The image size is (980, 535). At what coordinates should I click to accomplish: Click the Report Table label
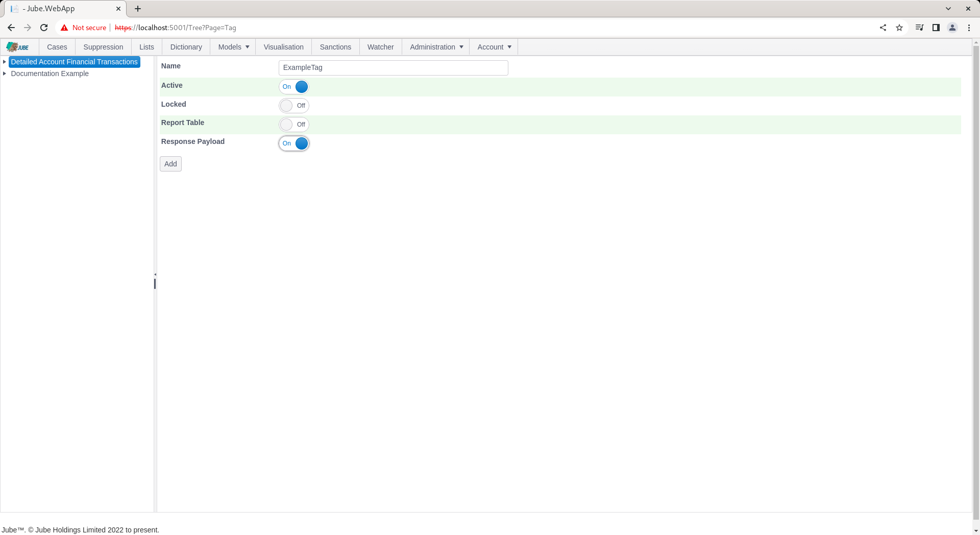[x=183, y=123]
